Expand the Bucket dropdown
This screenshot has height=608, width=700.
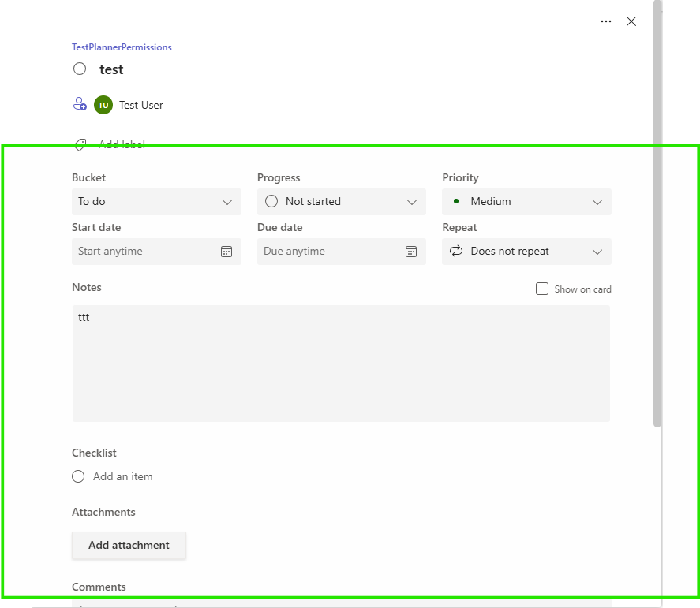click(155, 201)
